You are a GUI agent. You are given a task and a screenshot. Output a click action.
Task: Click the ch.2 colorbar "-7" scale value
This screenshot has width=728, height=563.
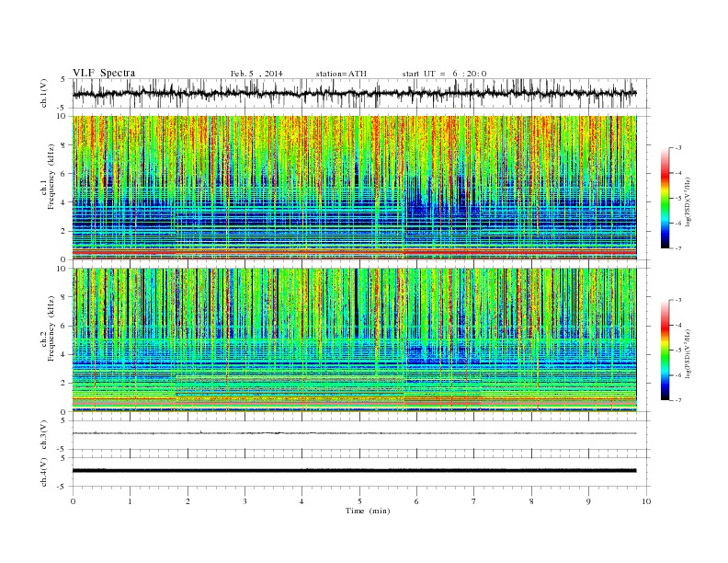tap(678, 400)
